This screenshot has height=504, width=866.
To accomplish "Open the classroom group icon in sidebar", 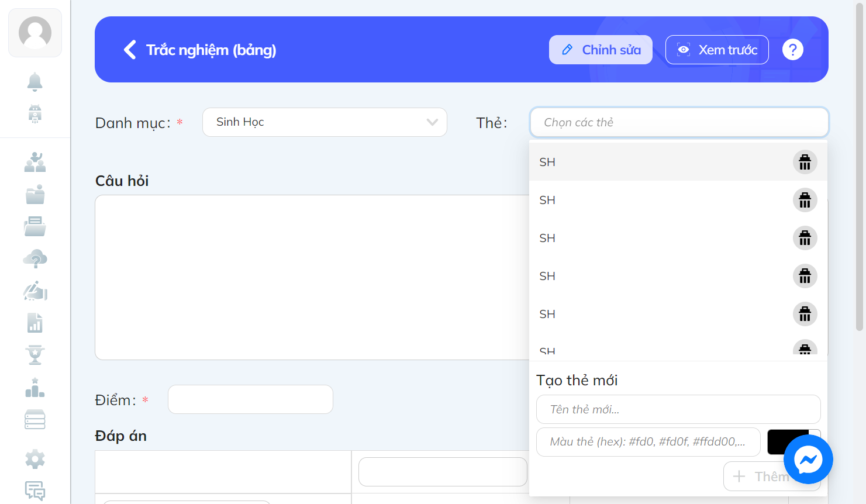I will (x=35, y=162).
